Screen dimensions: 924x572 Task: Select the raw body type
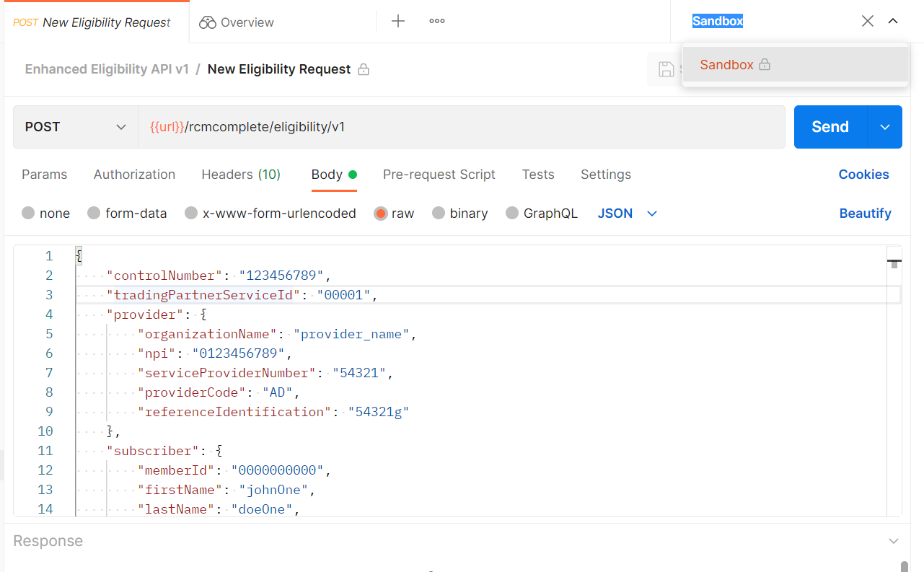(x=381, y=213)
